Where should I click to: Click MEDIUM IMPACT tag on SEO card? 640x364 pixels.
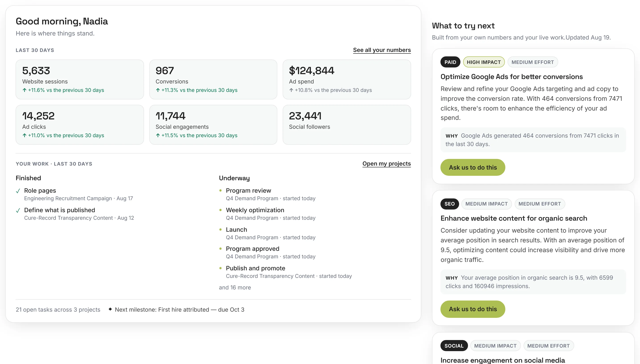coord(486,204)
